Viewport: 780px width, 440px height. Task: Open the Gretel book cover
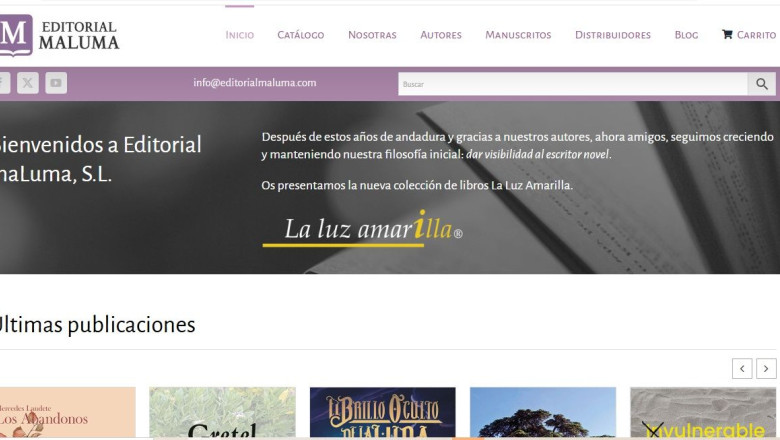click(222, 413)
